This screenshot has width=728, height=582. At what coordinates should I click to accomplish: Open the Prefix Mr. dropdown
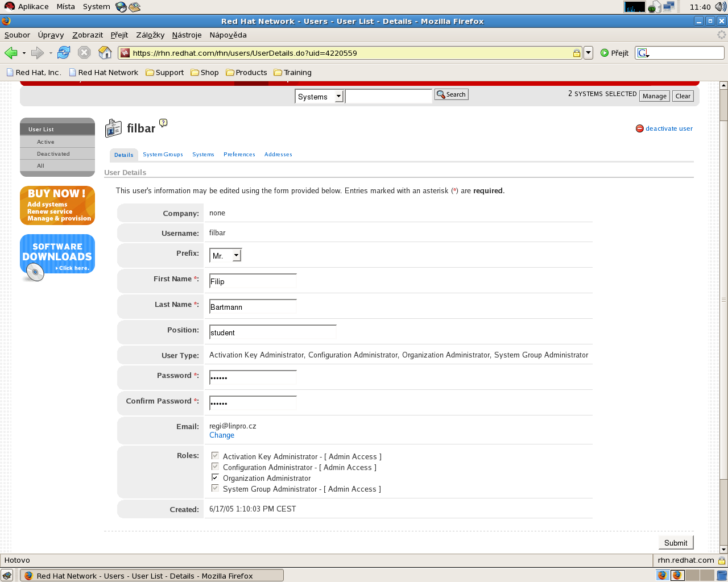pos(226,256)
